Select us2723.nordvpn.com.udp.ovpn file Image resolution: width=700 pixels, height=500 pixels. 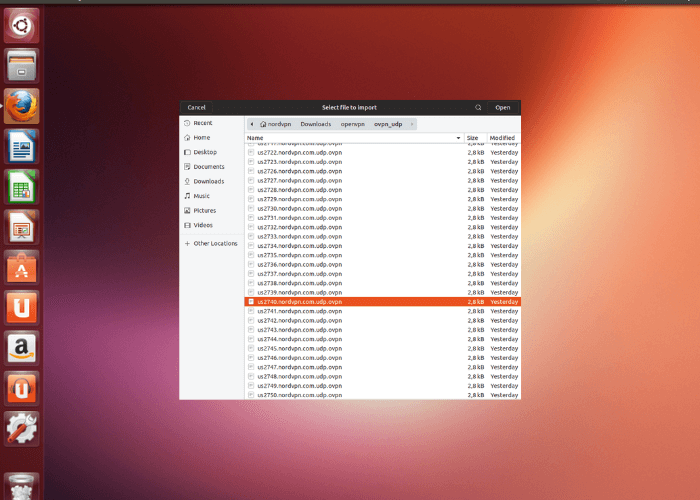[383, 162]
